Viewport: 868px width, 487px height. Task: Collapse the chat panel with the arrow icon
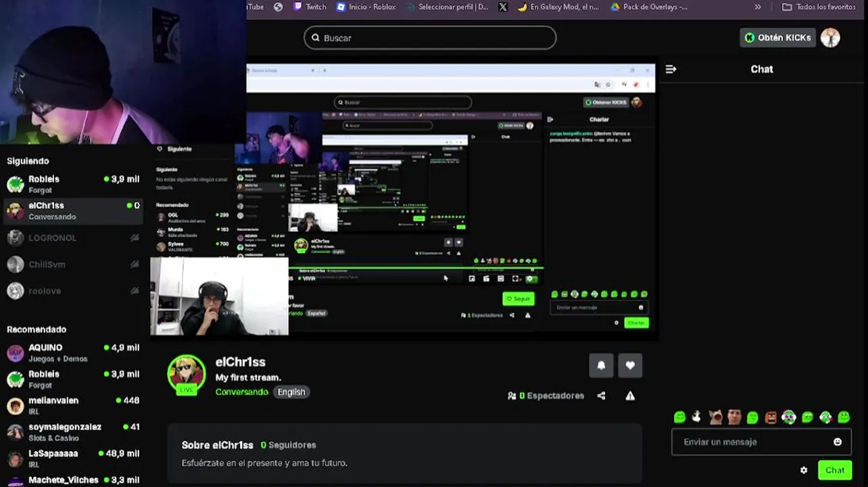[671, 69]
